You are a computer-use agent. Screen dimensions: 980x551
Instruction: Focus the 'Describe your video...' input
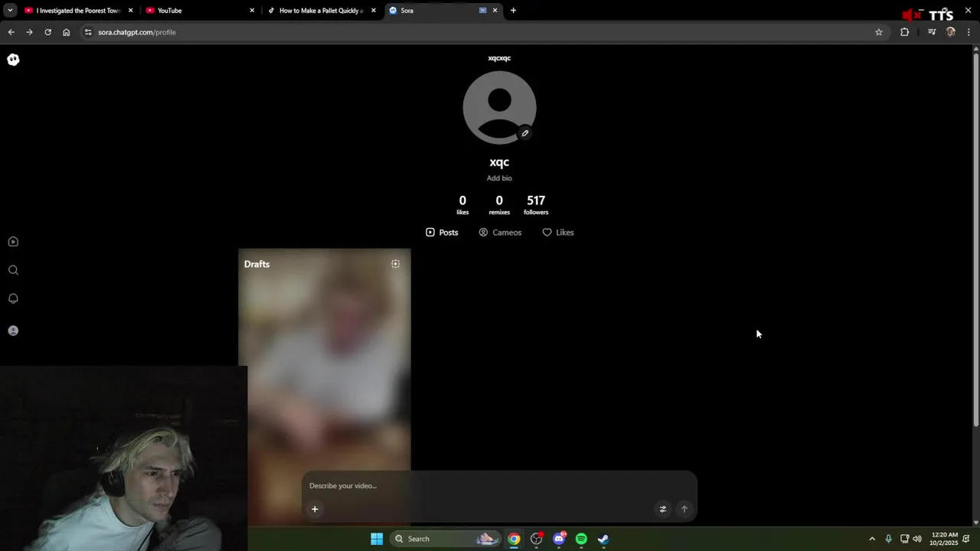[499, 486]
